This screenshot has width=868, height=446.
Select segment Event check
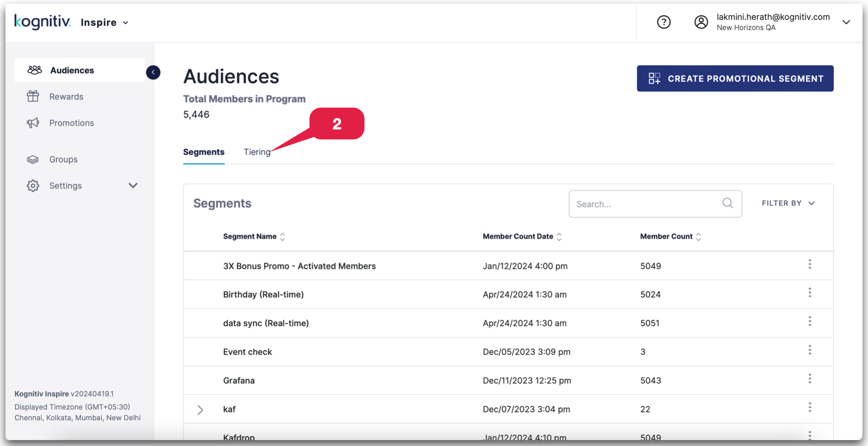coord(247,352)
